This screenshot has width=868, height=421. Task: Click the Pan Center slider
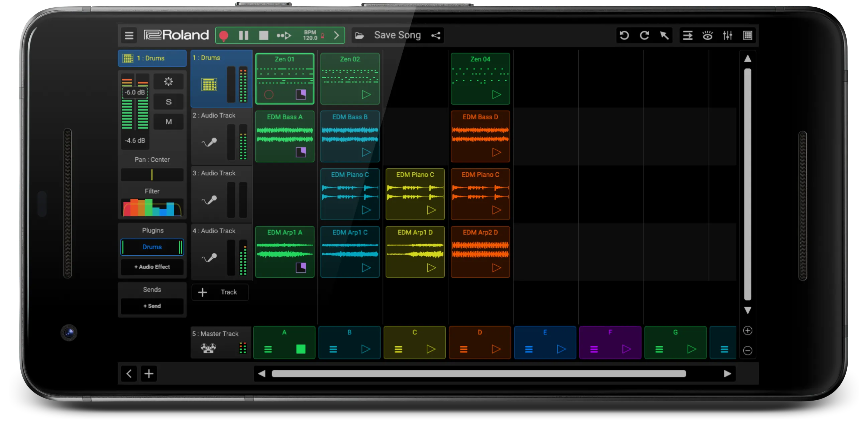click(152, 175)
